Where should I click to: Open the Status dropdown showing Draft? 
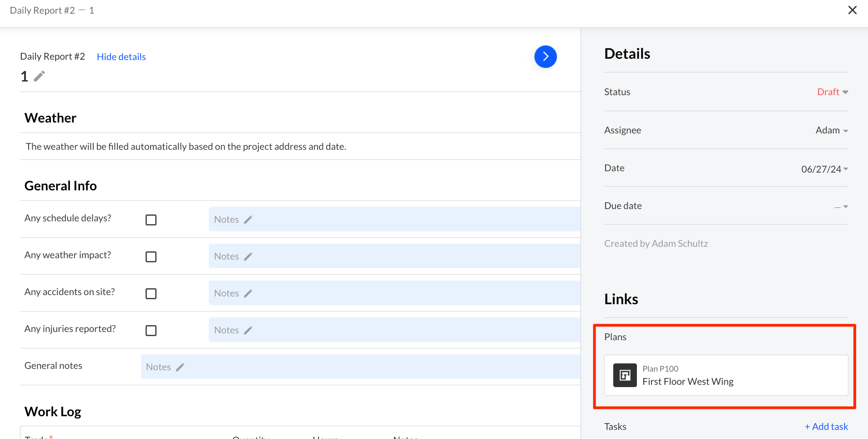pos(832,92)
